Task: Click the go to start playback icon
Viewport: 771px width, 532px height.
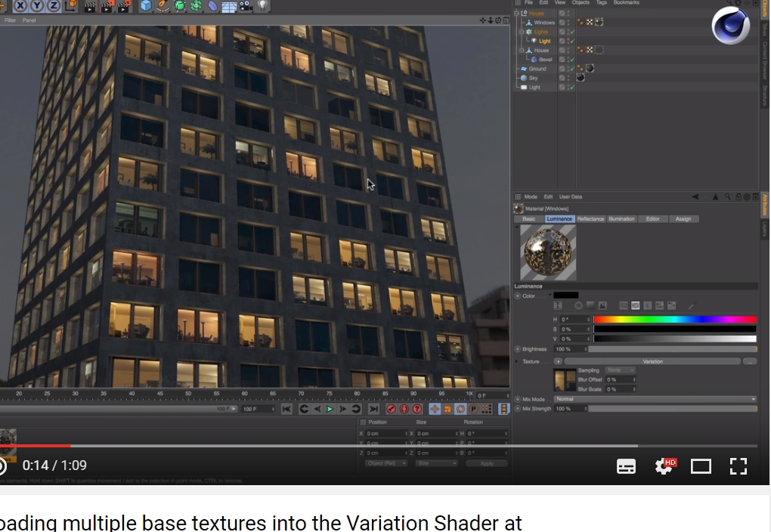Action: tap(286, 409)
